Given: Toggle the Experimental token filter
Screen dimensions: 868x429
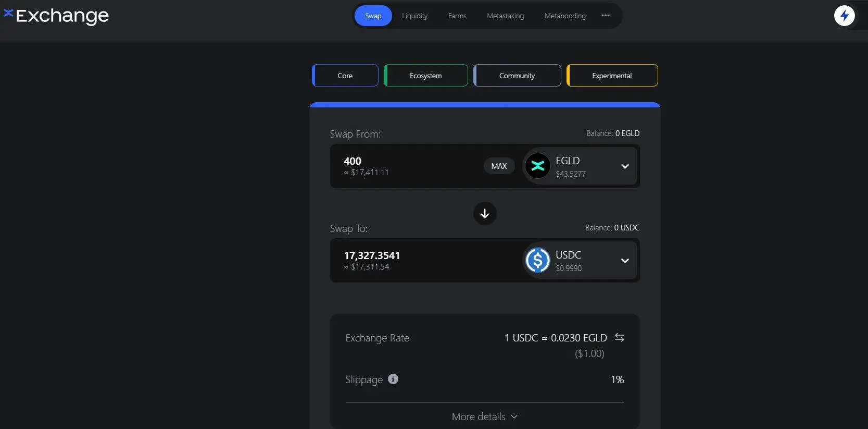Looking at the screenshot, I should click(x=612, y=76).
